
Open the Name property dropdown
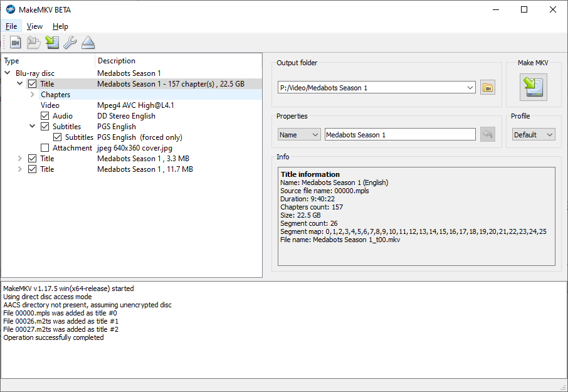click(x=299, y=134)
